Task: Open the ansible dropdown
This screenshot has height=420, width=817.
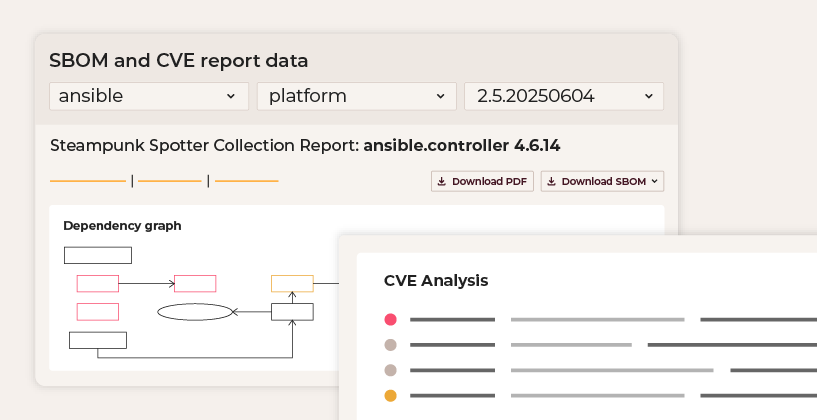Action: pyautogui.click(x=149, y=96)
